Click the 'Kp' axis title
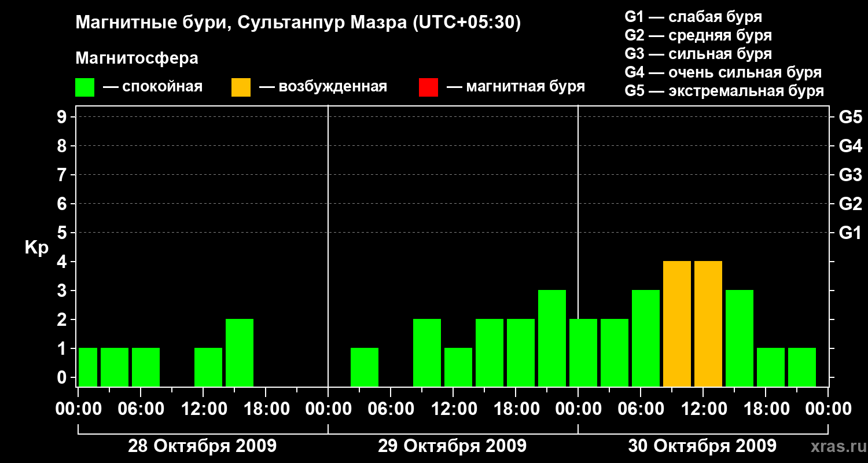The width and height of the screenshot is (868, 463). click(x=36, y=248)
